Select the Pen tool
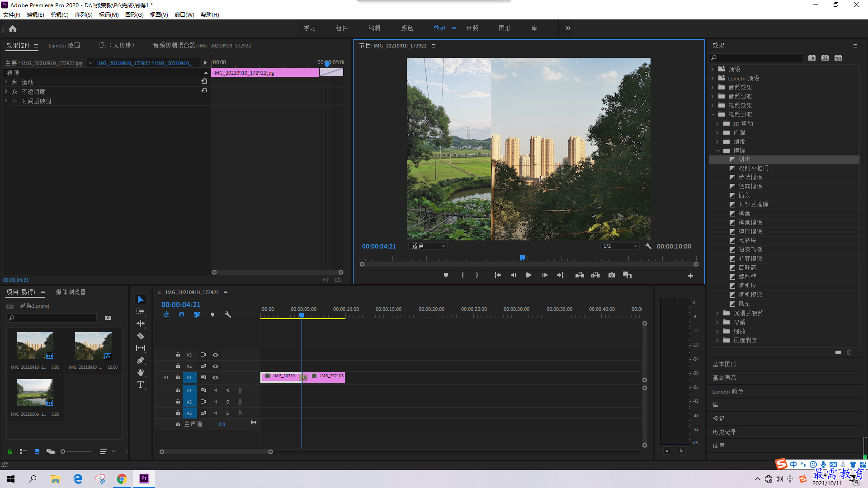The height and width of the screenshot is (488, 868). coord(141,360)
